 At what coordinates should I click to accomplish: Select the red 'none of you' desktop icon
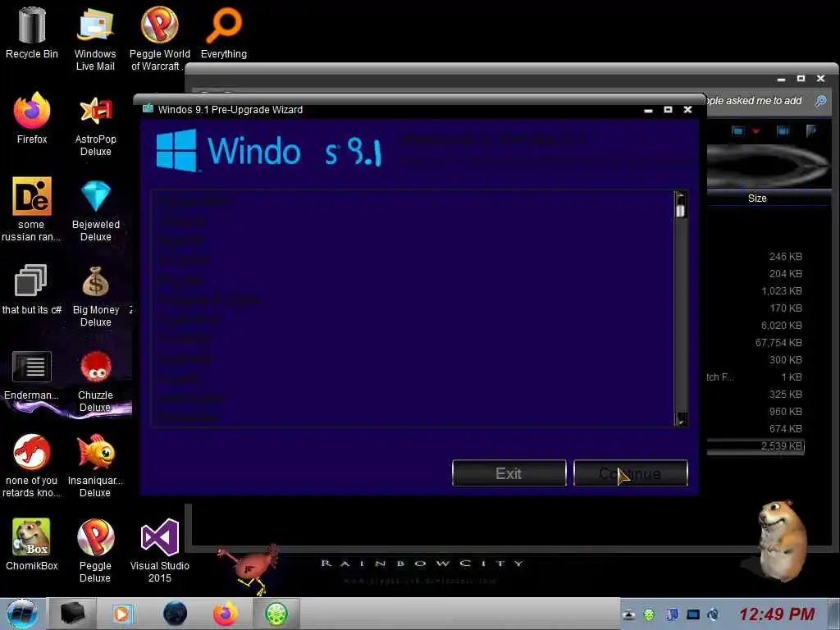click(x=32, y=466)
